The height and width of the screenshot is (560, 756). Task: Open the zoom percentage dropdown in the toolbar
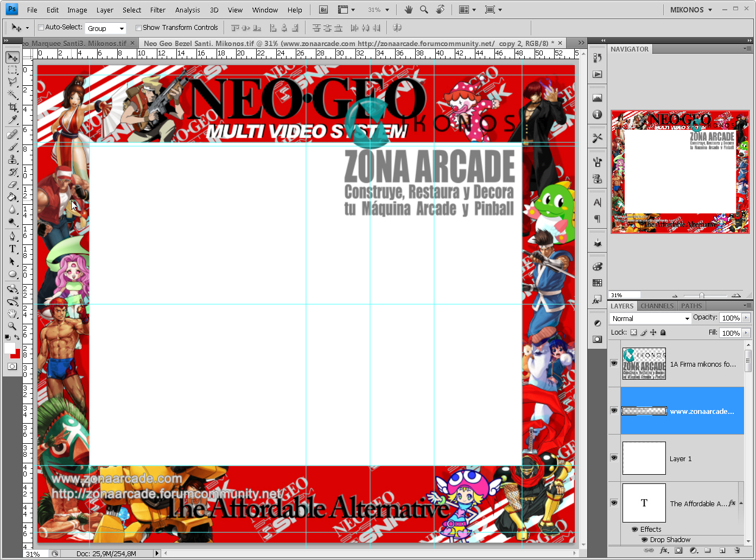coord(386,9)
